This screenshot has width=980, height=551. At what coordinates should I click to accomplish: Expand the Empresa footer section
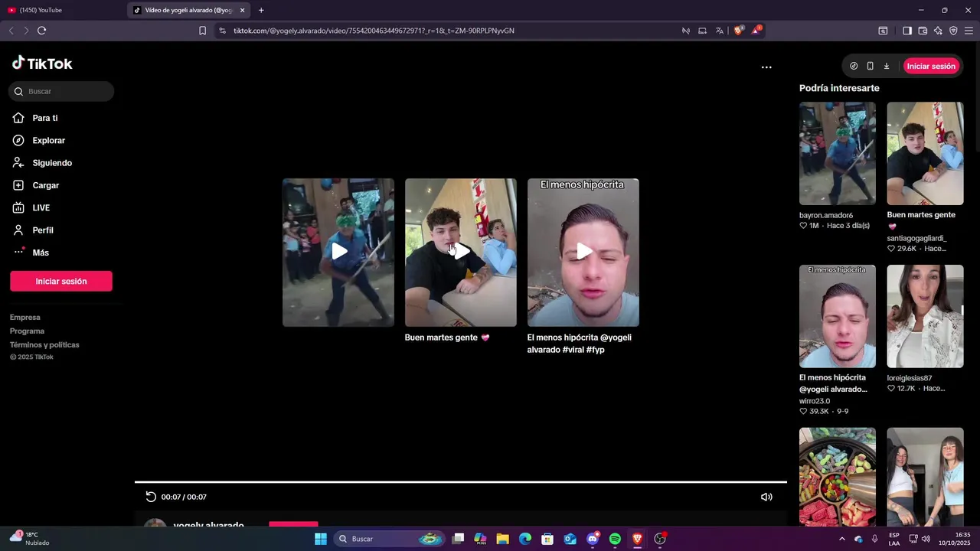[25, 318]
